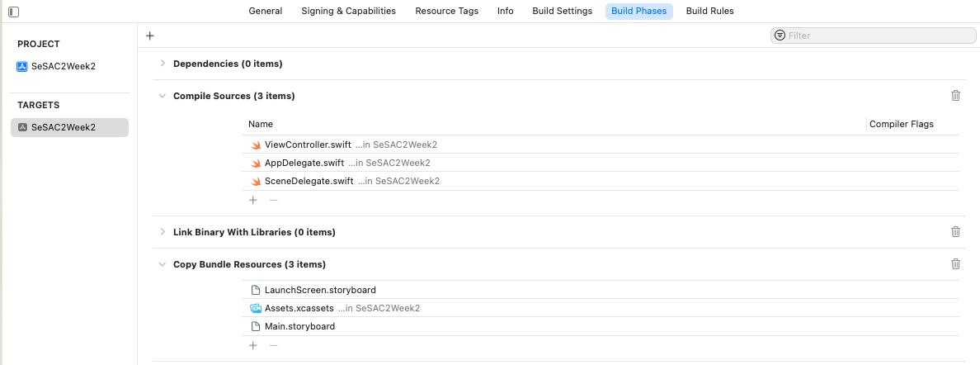
Task: Click the Compile Sources (3 items) title
Action: click(233, 96)
